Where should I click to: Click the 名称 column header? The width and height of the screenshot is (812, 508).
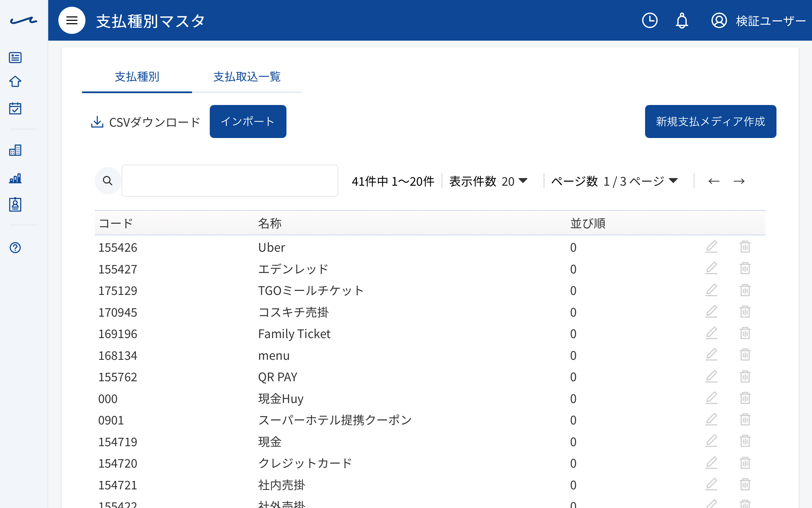270,224
